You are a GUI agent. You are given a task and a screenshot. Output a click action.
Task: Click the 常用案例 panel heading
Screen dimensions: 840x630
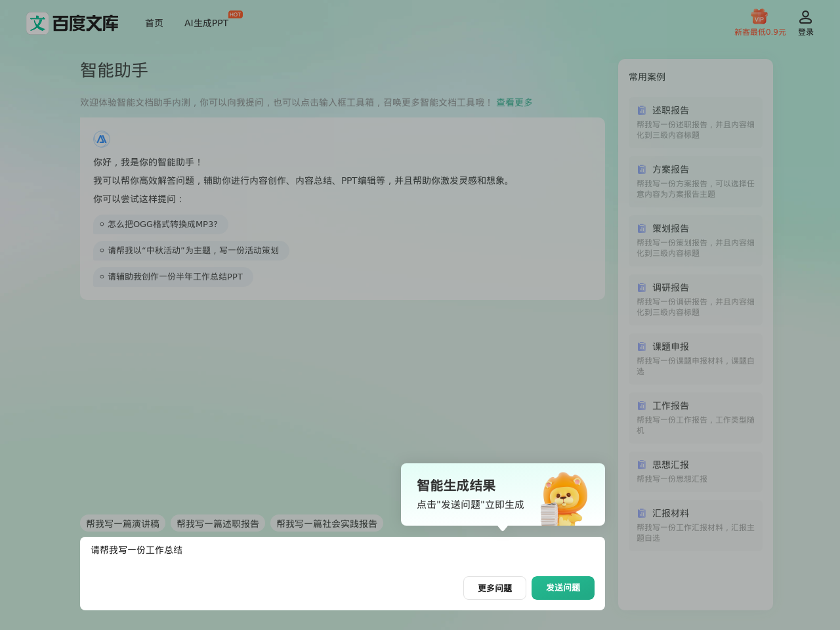(647, 77)
